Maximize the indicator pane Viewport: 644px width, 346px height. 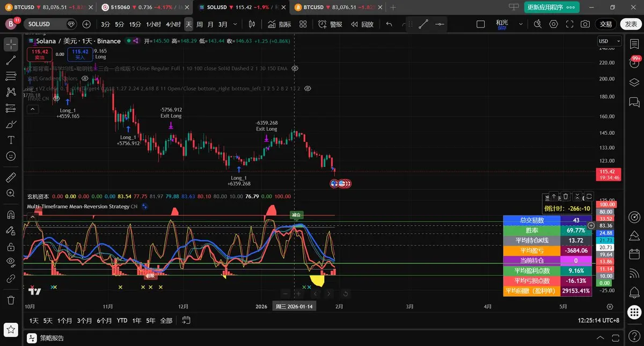click(x=589, y=197)
